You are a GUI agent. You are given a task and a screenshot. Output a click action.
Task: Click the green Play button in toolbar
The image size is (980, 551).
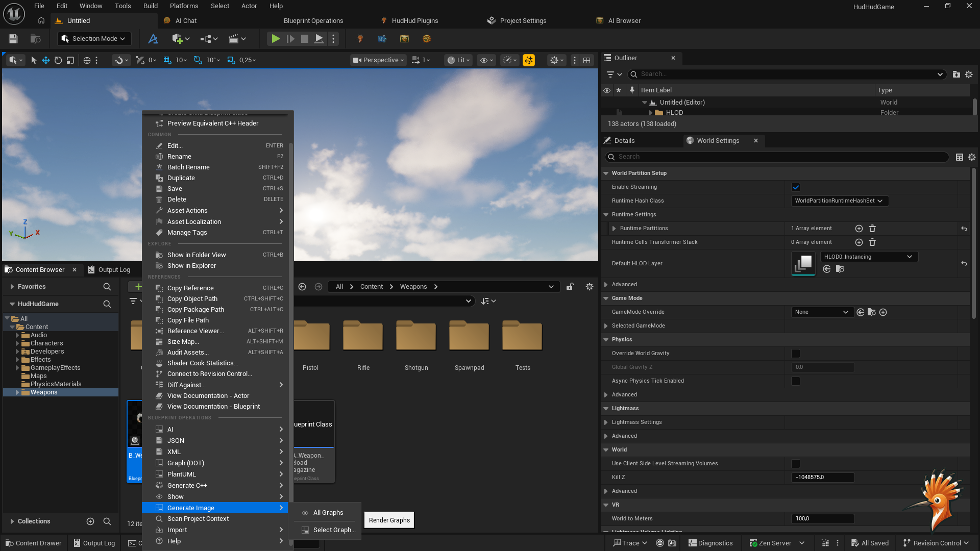pyautogui.click(x=275, y=39)
